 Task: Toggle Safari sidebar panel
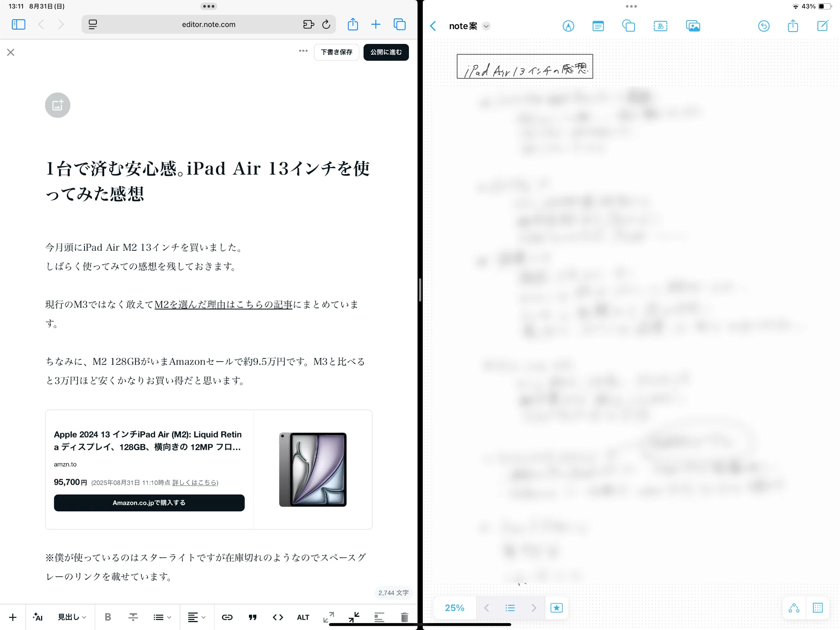click(18, 25)
